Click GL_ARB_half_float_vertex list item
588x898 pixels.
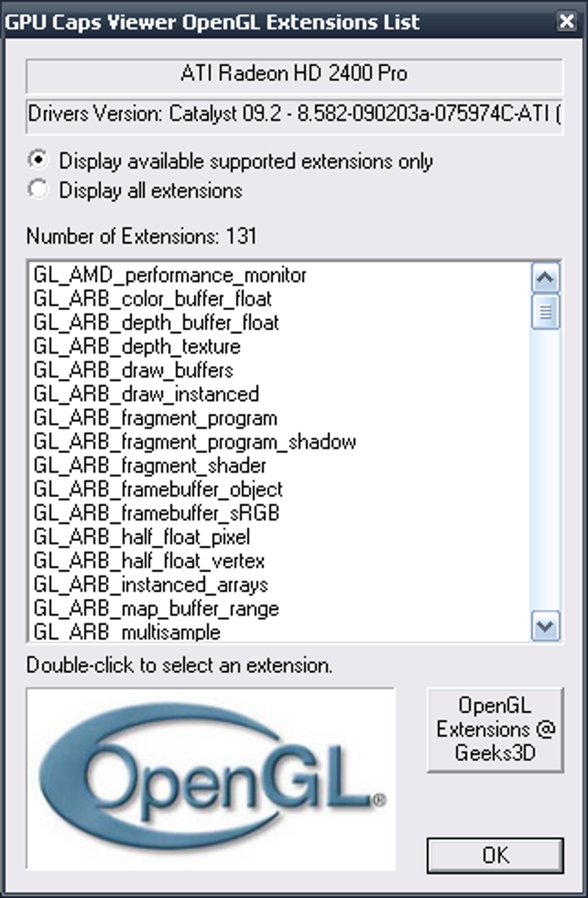click(149, 561)
